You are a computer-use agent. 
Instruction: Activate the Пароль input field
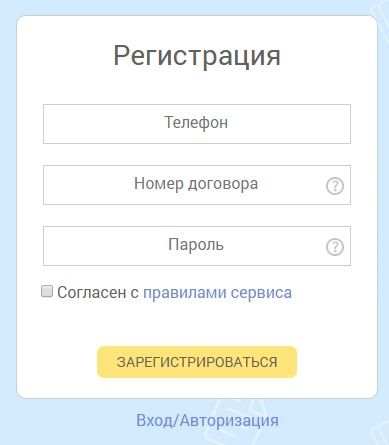197,246
